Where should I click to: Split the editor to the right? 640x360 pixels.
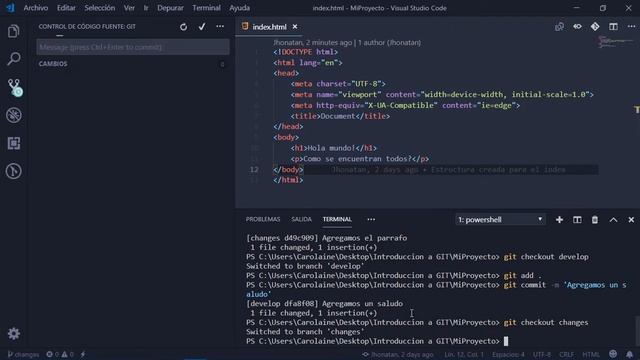pyautogui.click(x=613, y=27)
